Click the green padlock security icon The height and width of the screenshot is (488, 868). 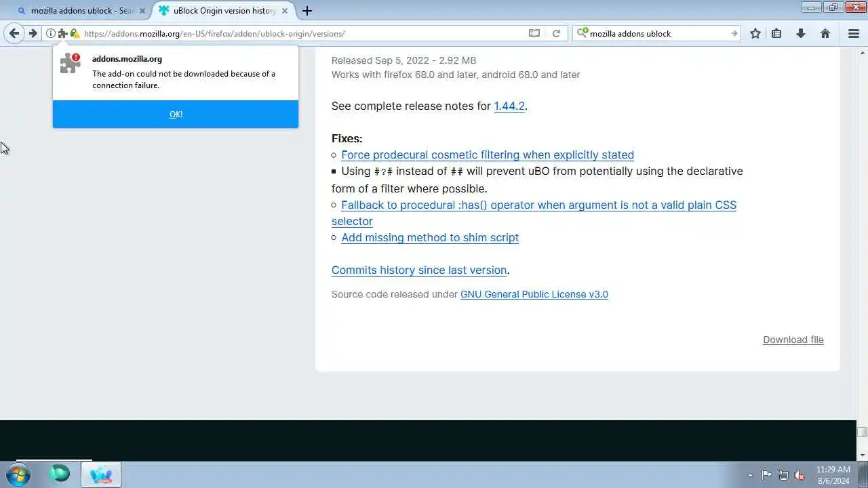75,33
